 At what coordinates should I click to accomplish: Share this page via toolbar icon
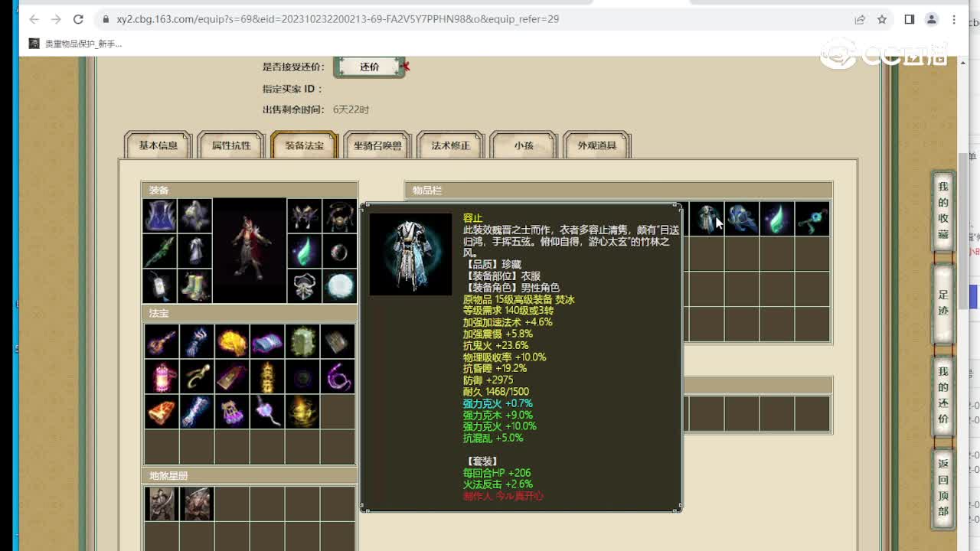(860, 19)
